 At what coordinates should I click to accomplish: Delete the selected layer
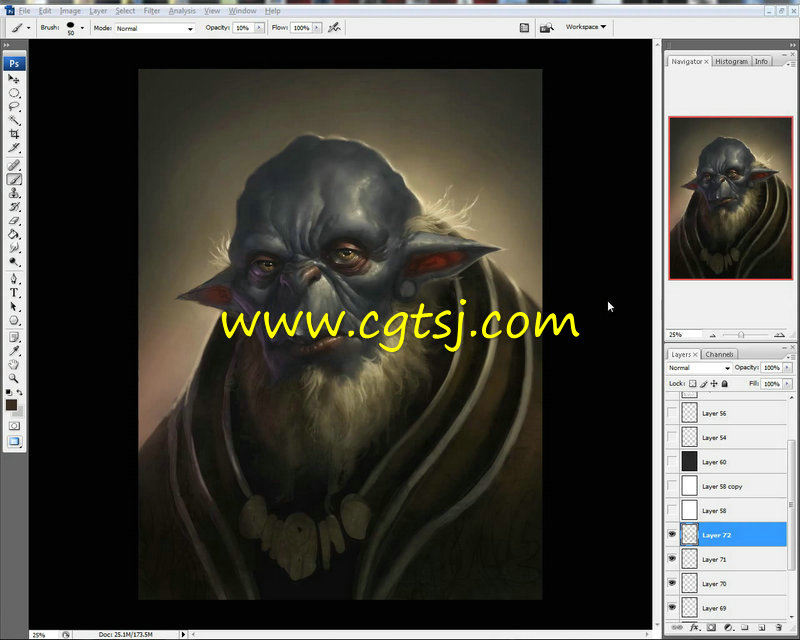click(x=779, y=627)
